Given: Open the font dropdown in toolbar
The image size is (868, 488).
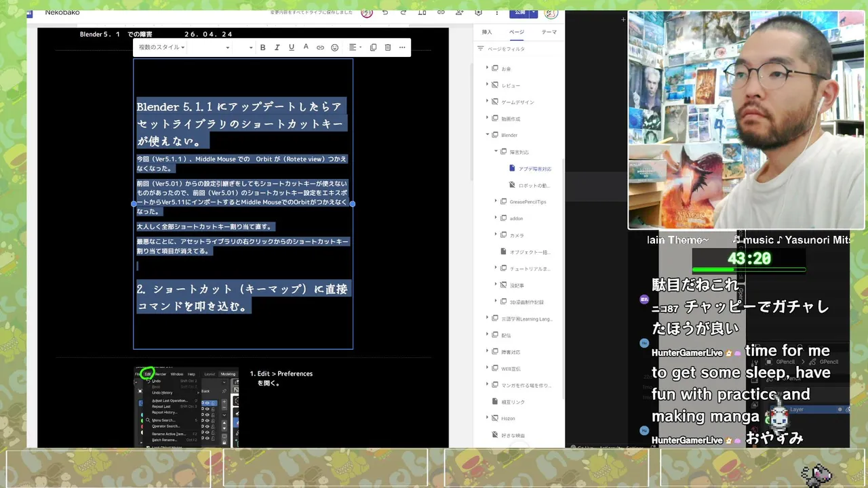Looking at the screenshot, I should (x=210, y=47).
